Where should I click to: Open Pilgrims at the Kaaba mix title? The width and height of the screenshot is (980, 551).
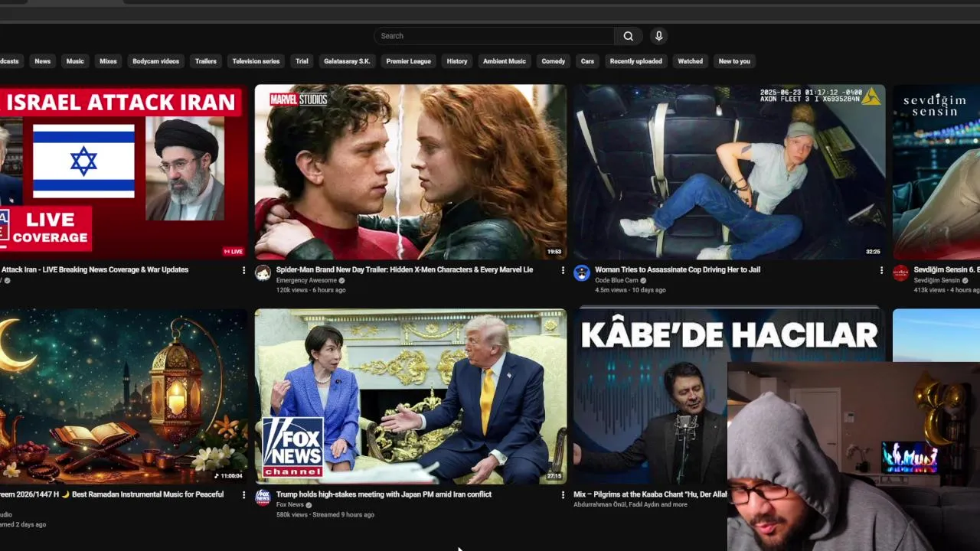pos(650,494)
